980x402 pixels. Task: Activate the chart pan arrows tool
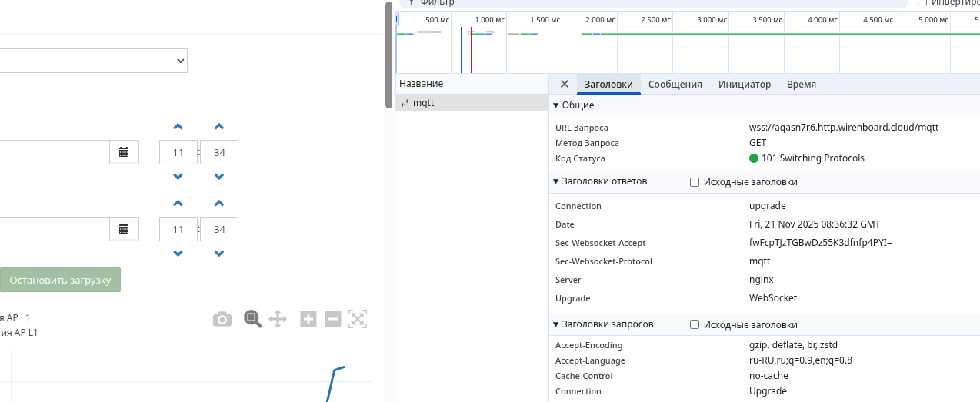tap(278, 319)
